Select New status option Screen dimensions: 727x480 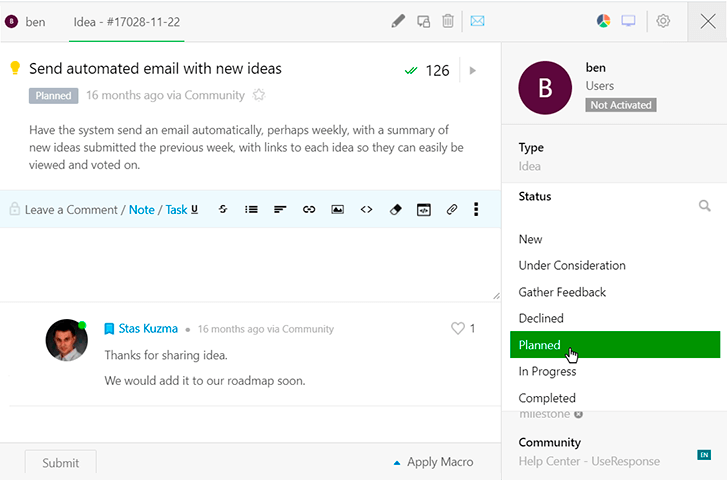click(615, 239)
